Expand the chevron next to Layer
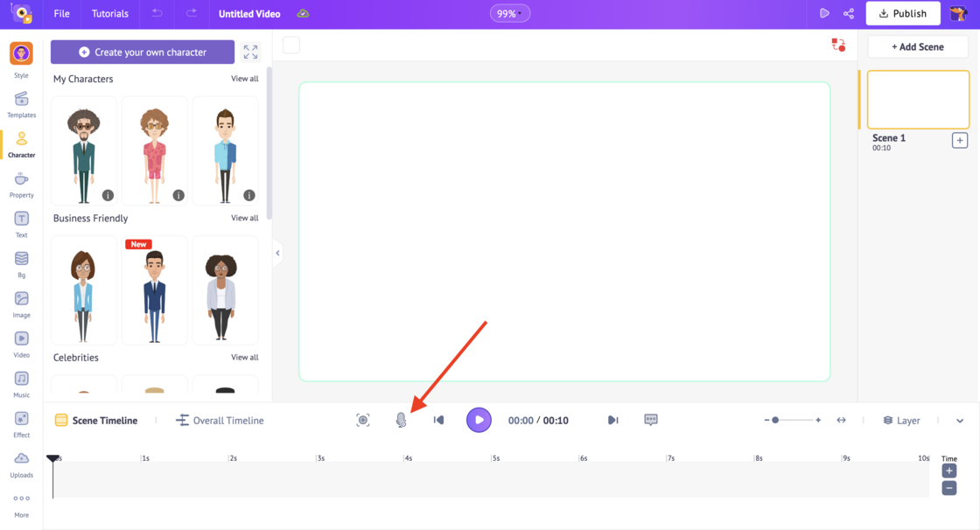Viewport: 980px width, 530px height. (x=960, y=421)
